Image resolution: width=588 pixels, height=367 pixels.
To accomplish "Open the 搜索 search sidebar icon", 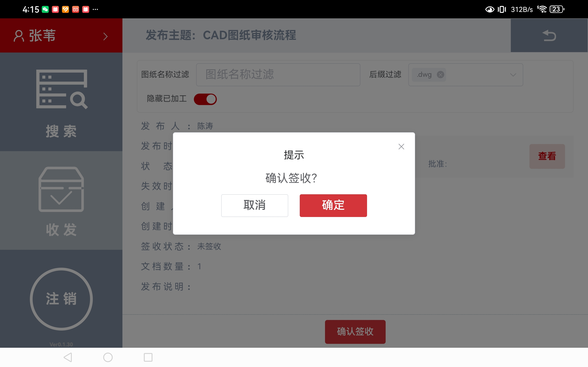I will coord(62,101).
